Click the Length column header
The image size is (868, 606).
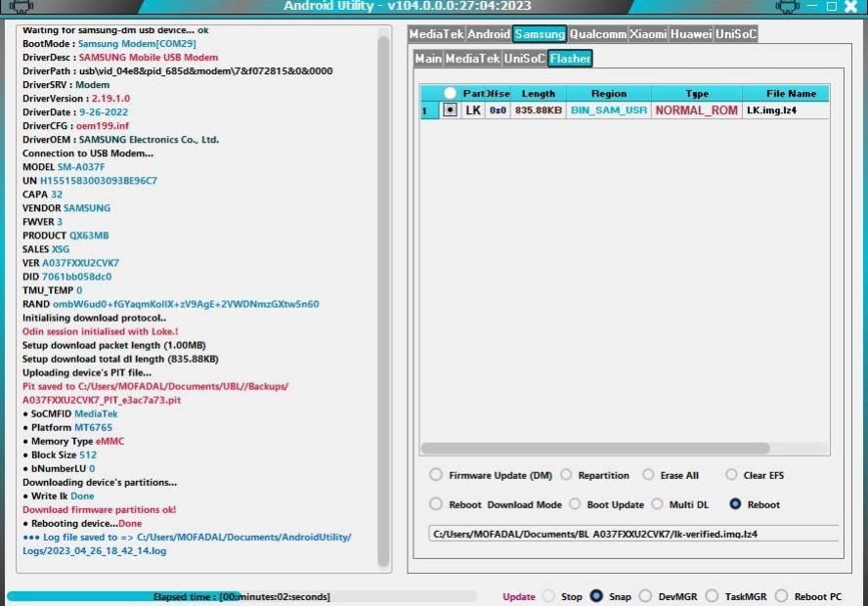[x=538, y=94]
